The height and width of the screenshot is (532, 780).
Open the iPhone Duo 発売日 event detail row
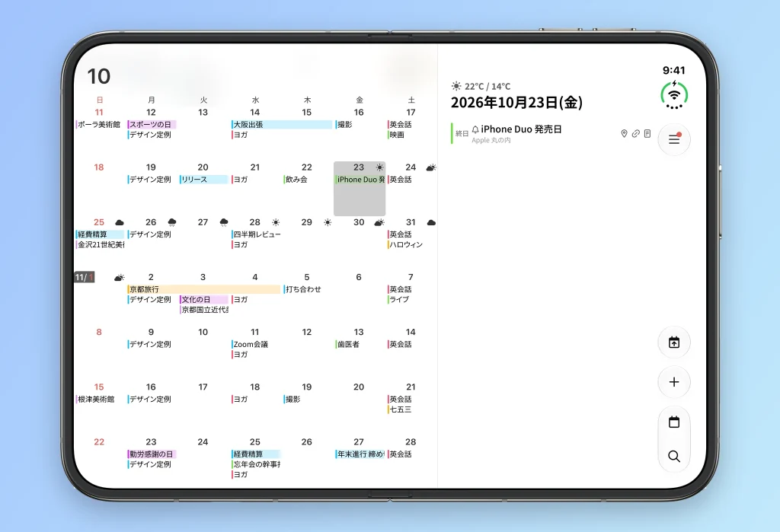point(551,134)
